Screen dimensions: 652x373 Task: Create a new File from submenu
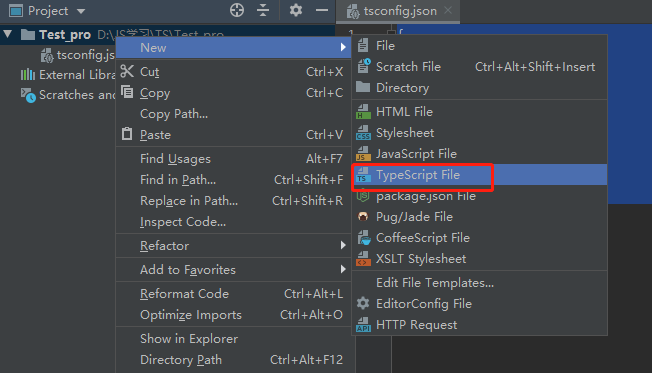(479, 46)
